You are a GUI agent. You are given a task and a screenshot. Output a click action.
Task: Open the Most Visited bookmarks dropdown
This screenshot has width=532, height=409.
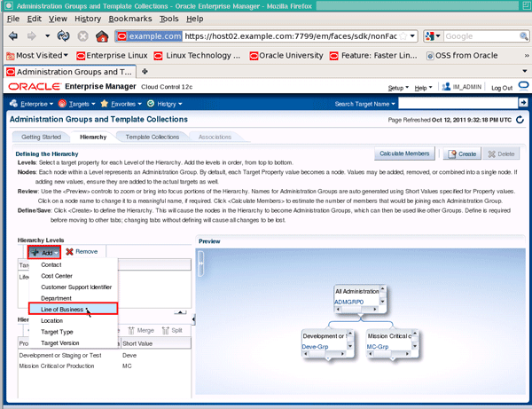pyautogui.click(x=37, y=55)
